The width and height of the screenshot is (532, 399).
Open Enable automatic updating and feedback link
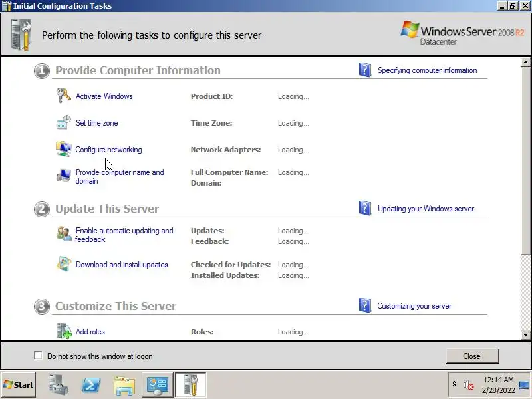(x=124, y=235)
